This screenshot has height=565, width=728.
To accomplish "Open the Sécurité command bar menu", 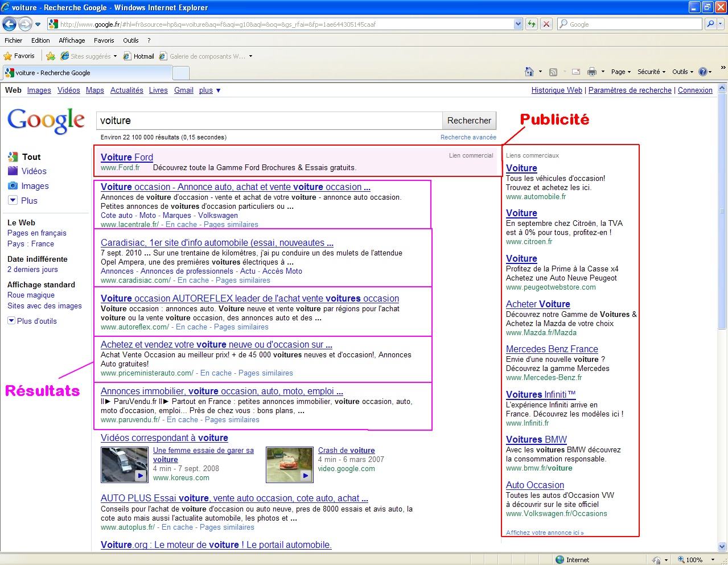I will (651, 72).
